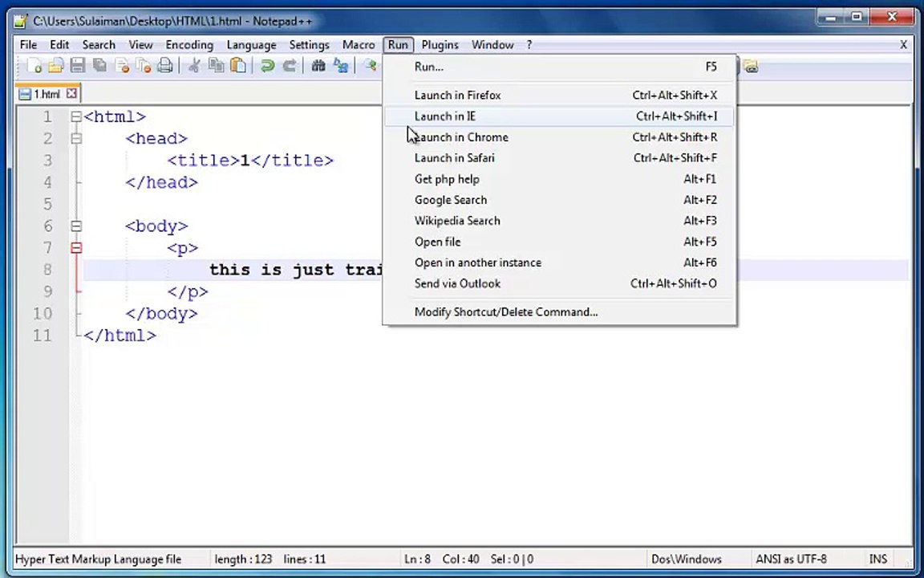Collapse the red <p> fold marker on line 7

(76, 248)
